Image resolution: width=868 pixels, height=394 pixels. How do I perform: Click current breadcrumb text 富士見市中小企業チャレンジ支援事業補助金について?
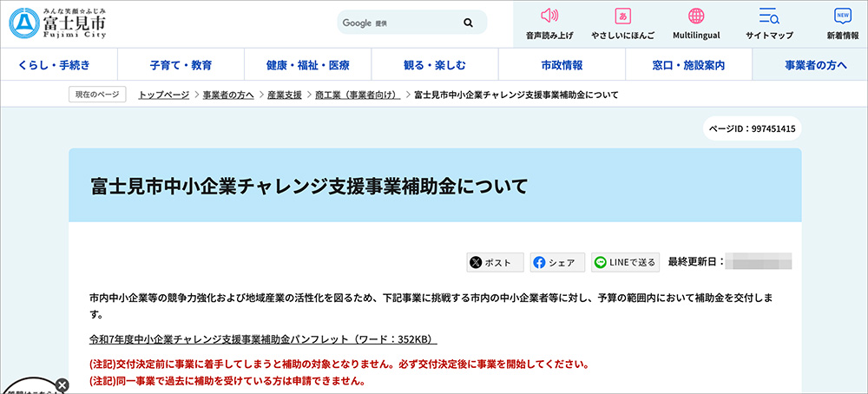click(516, 95)
